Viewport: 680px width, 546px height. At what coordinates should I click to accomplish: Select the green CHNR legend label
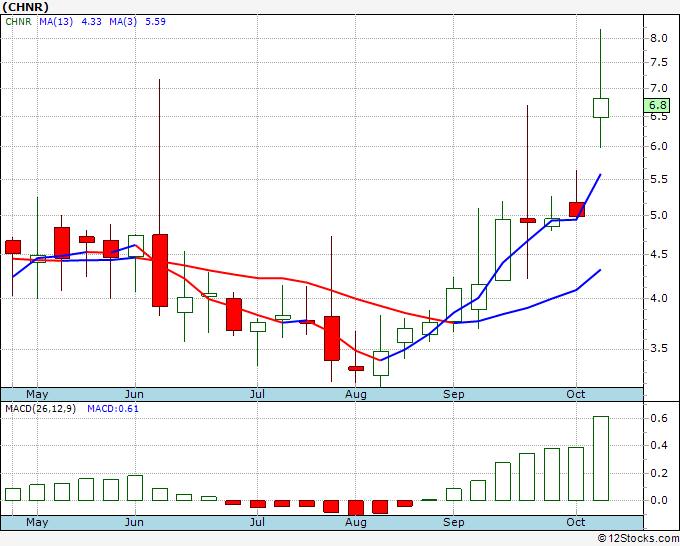[x=19, y=22]
